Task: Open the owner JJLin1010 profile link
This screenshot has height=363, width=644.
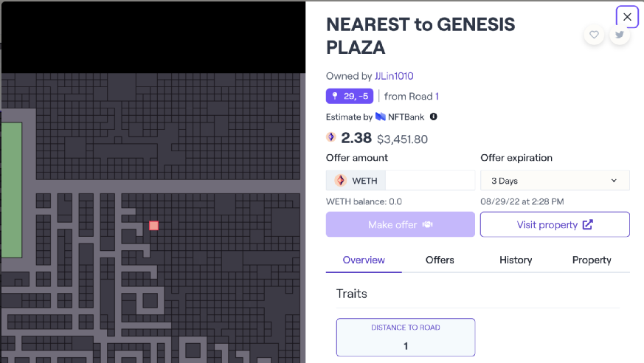Action: (x=394, y=76)
